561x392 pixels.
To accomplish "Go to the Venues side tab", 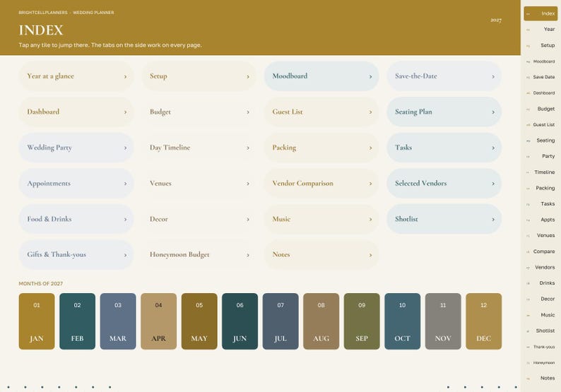I will (x=541, y=235).
